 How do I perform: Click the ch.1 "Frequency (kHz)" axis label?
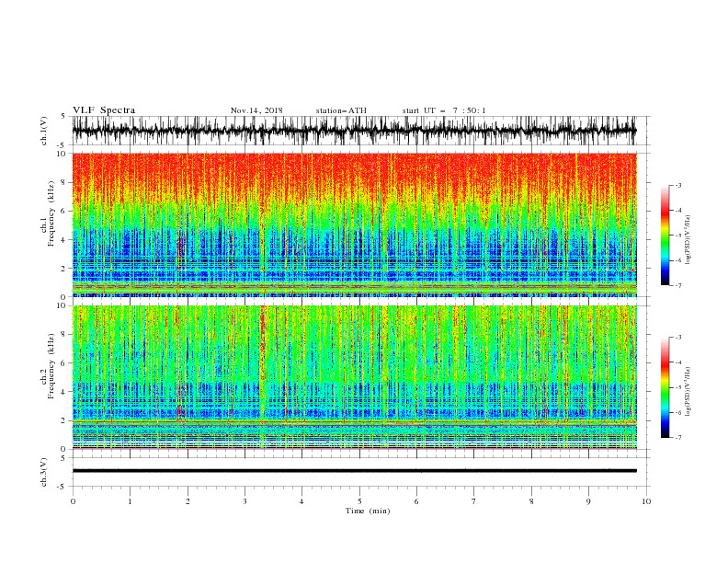pos(51,212)
